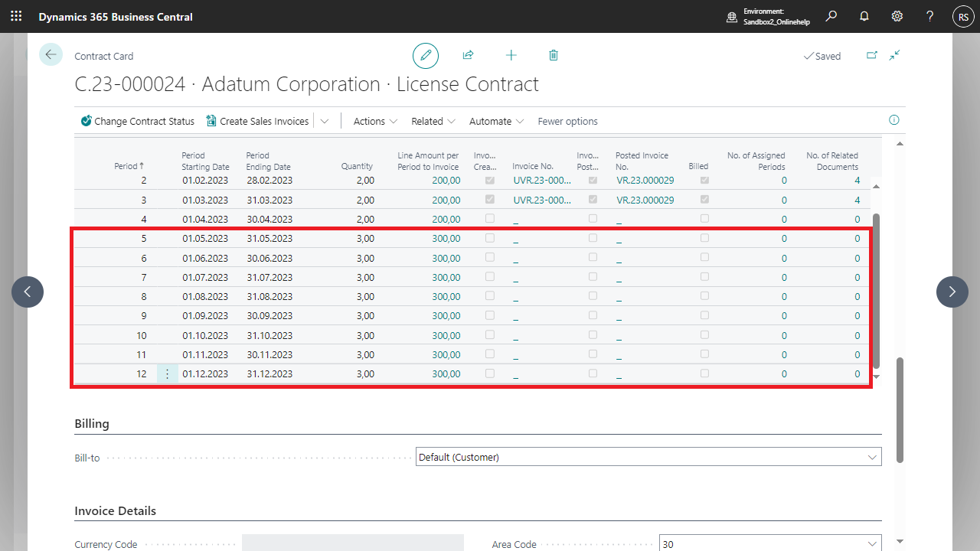
Task: Click the help question mark icon
Action: (x=929, y=16)
